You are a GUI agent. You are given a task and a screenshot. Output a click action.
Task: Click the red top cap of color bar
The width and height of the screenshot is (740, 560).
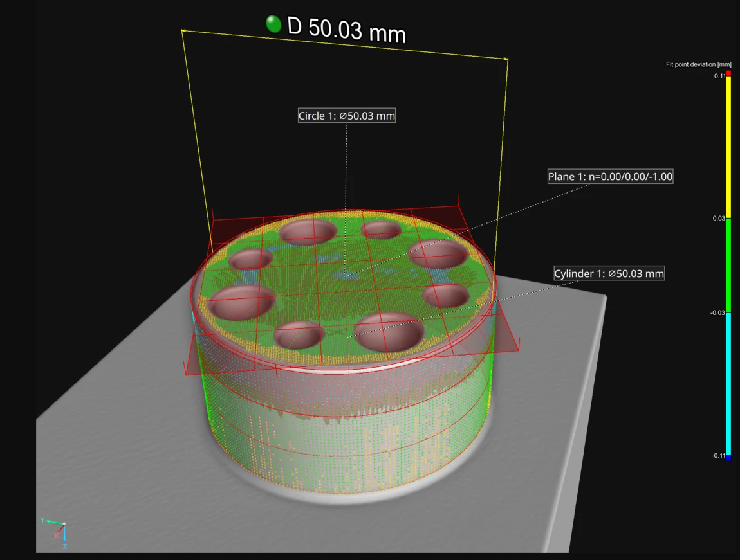(x=728, y=73)
